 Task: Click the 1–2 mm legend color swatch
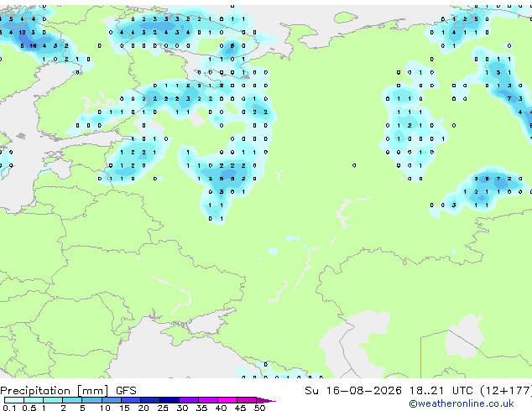click(53, 400)
